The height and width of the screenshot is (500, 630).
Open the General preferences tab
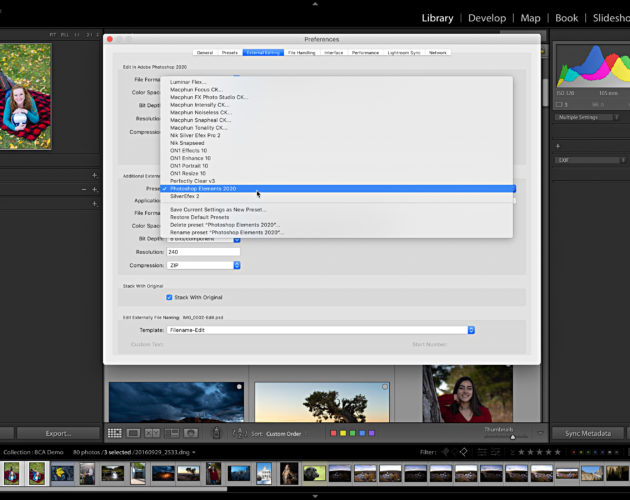205,53
